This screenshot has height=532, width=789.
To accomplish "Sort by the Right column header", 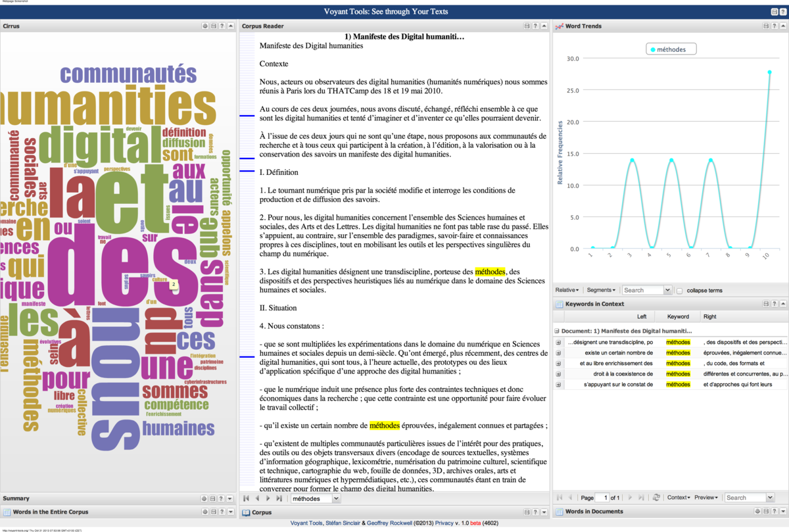I will click(743, 316).
